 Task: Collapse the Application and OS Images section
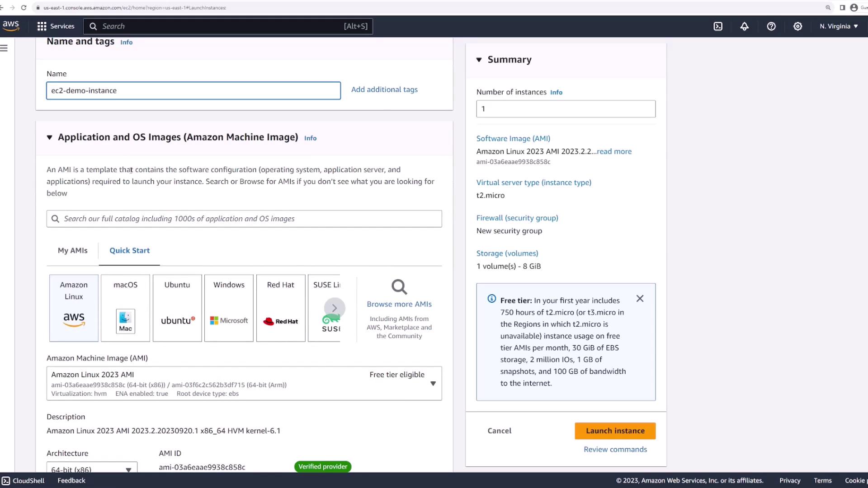click(50, 137)
